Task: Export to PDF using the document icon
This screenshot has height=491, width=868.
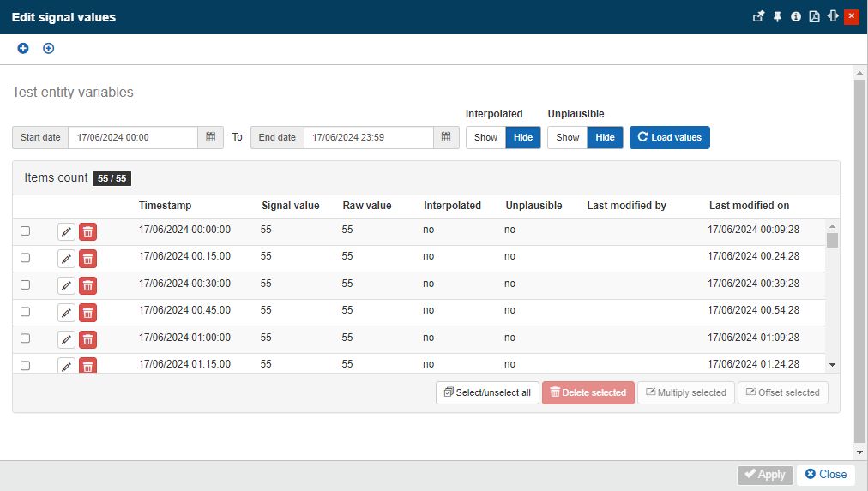Action: coord(814,16)
